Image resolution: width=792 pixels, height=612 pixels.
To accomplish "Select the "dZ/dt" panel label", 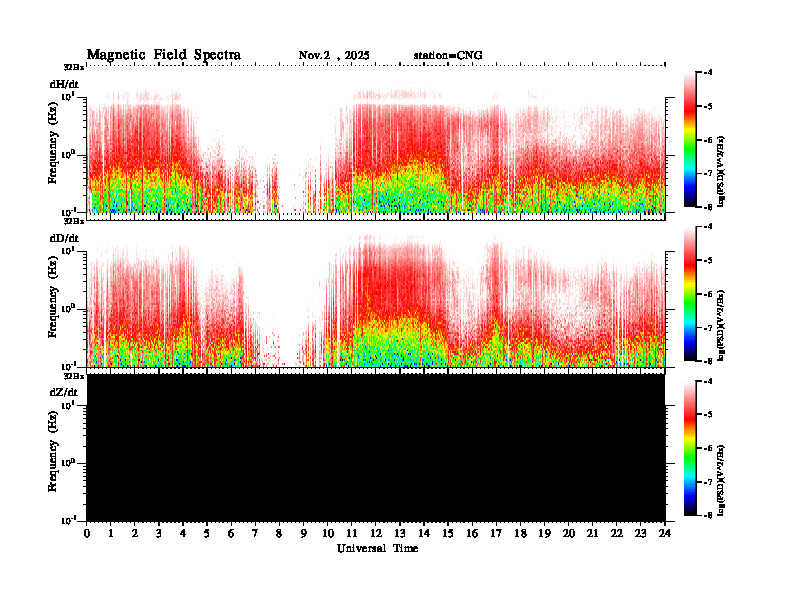I will coord(64,392).
